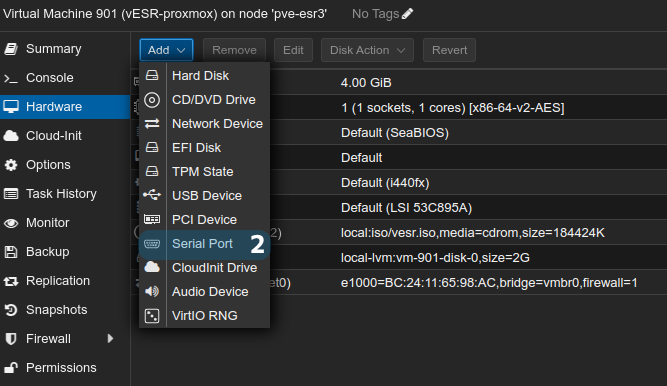Click the Summary notebook icon in sidebar
The image size is (667, 386).
coord(11,49)
